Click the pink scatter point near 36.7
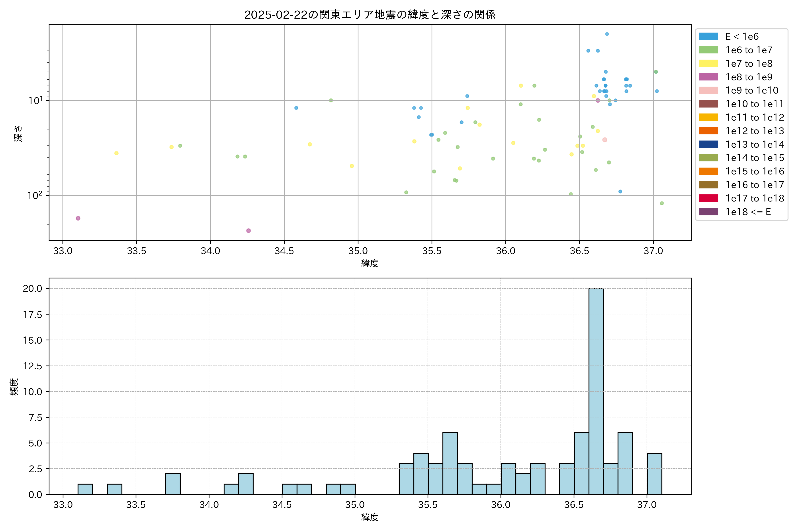The image size is (798, 532). click(605, 140)
